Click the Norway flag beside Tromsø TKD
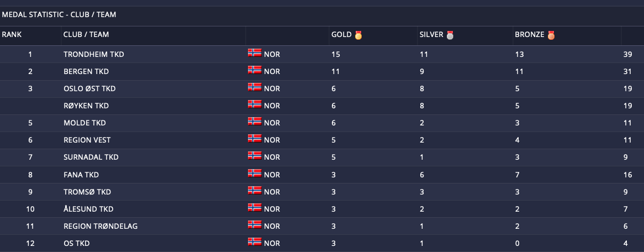This screenshot has height=252, width=644. pyautogui.click(x=255, y=190)
